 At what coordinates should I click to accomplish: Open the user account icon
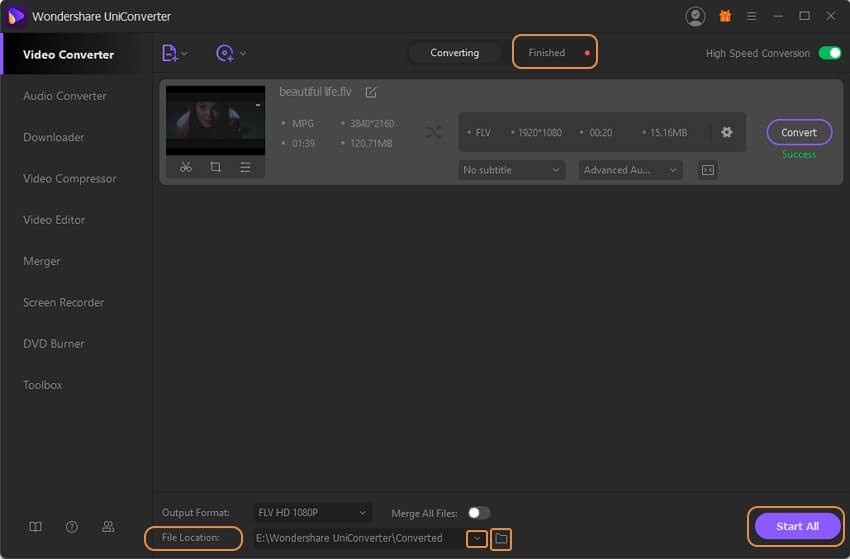(x=695, y=16)
